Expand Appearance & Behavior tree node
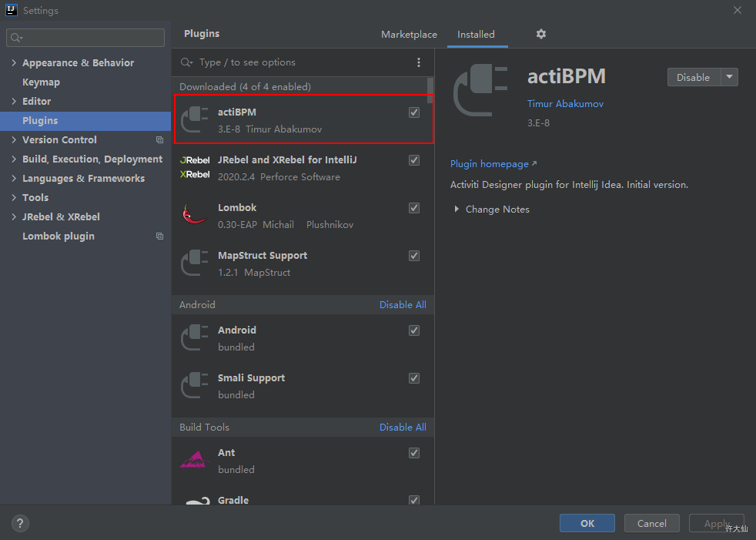 coord(15,63)
